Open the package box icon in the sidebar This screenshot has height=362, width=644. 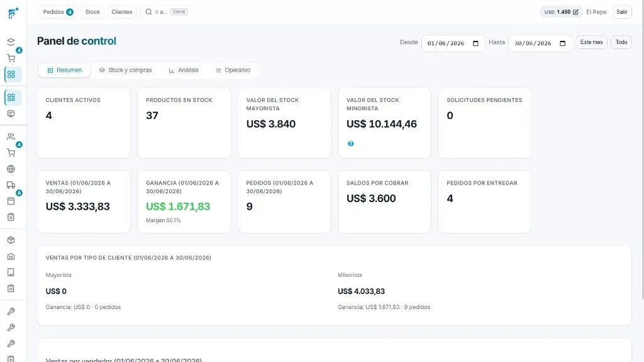point(11,240)
